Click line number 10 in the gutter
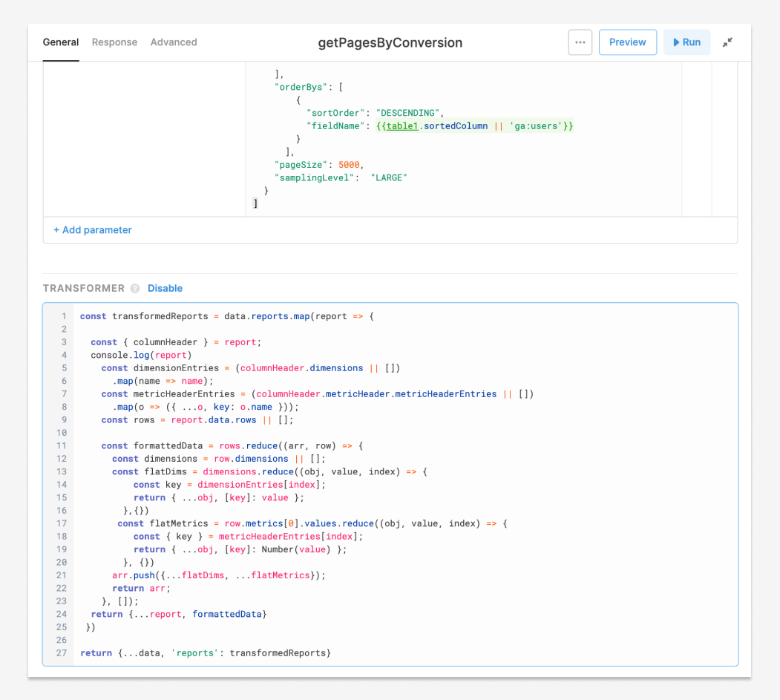 (61, 433)
